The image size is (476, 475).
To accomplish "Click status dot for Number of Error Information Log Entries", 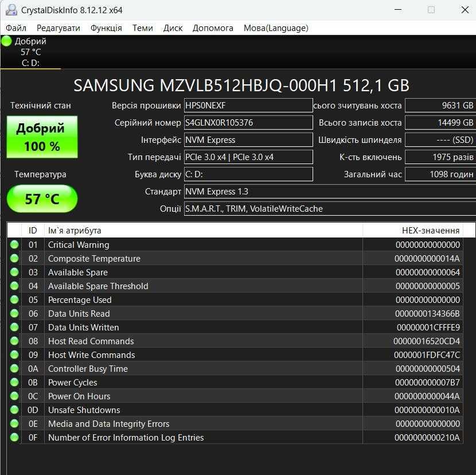I will 14,437.
